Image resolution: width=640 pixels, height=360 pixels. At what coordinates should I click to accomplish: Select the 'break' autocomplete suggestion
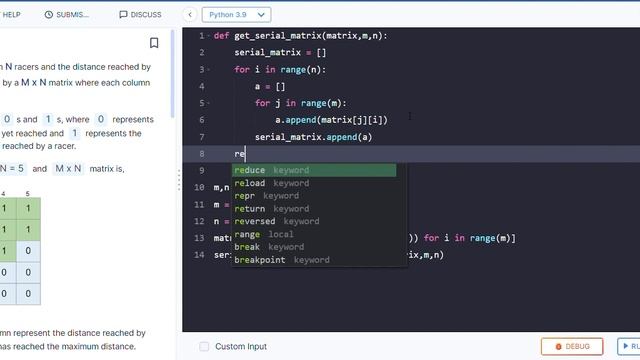click(x=314, y=247)
